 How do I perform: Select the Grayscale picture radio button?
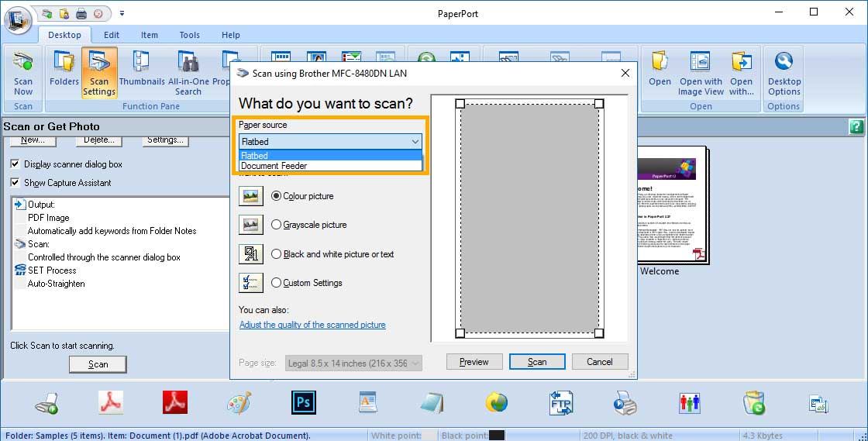point(276,225)
